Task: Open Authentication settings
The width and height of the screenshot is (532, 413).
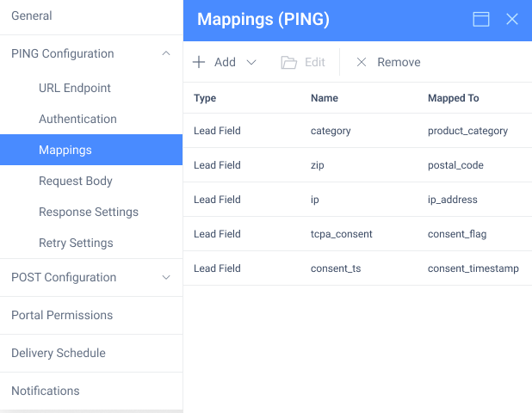Action: point(91,119)
